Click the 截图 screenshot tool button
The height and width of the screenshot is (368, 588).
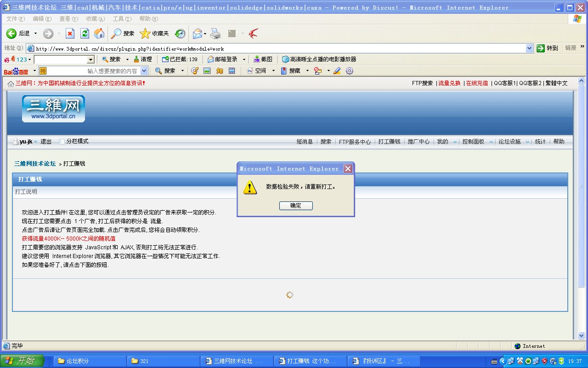pos(263,59)
